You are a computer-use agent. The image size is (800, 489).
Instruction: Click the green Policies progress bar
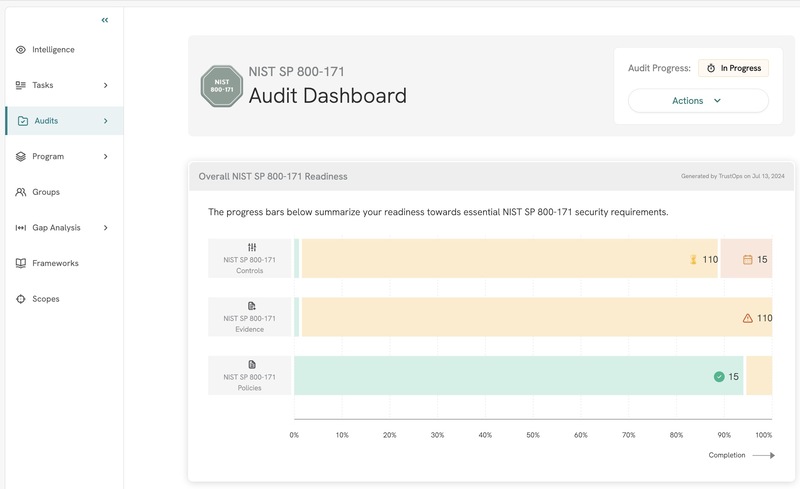[x=519, y=376]
